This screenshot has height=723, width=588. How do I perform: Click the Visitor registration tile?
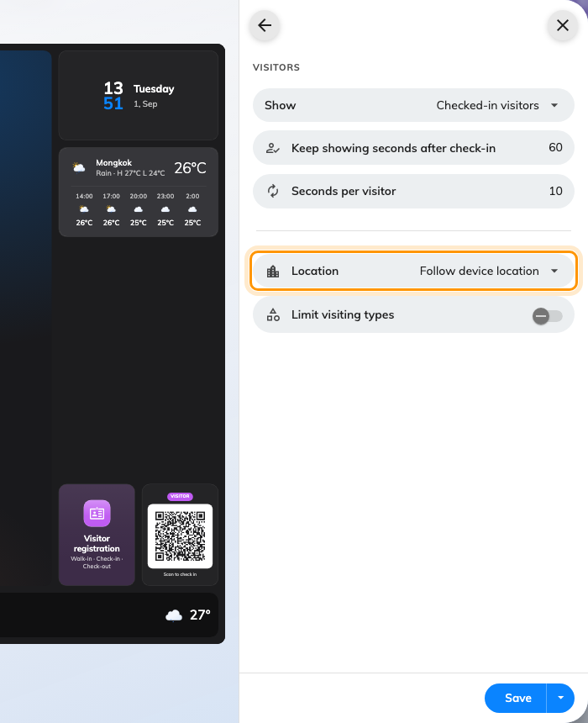[97, 535]
